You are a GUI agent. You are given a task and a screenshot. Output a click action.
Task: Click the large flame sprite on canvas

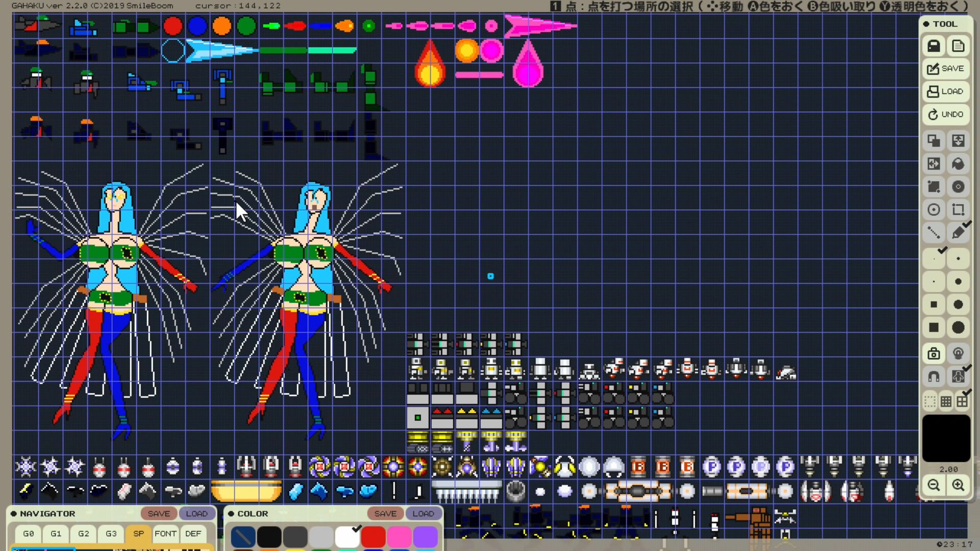430,63
